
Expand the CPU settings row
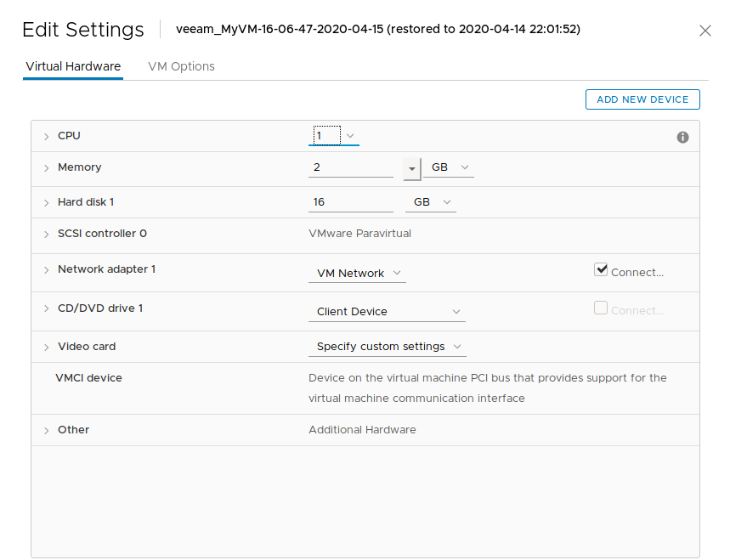47,136
